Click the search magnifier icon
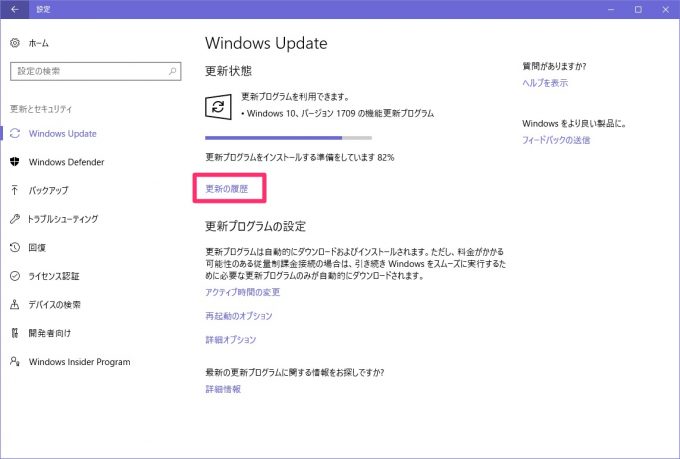The image size is (680, 459). tap(173, 71)
